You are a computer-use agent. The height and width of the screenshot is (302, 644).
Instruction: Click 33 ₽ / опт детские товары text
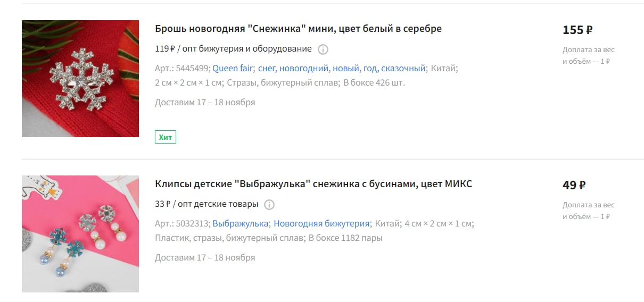point(207,204)
